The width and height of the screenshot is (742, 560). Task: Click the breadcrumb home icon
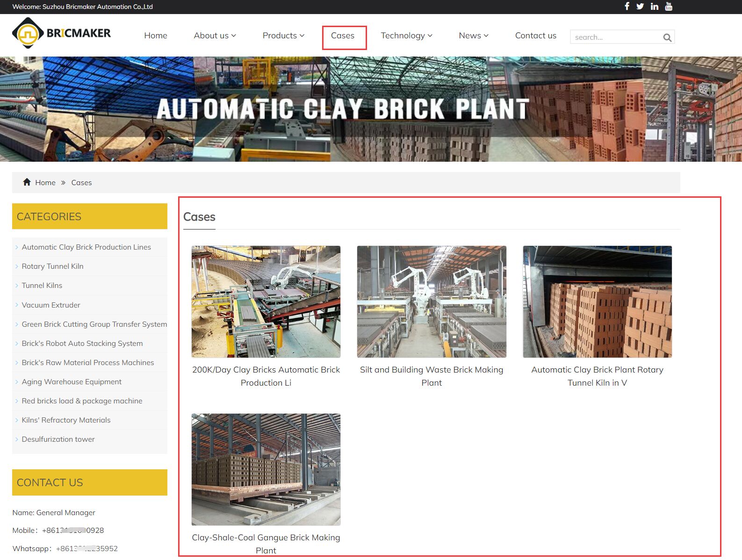click(x=27, y=182)
